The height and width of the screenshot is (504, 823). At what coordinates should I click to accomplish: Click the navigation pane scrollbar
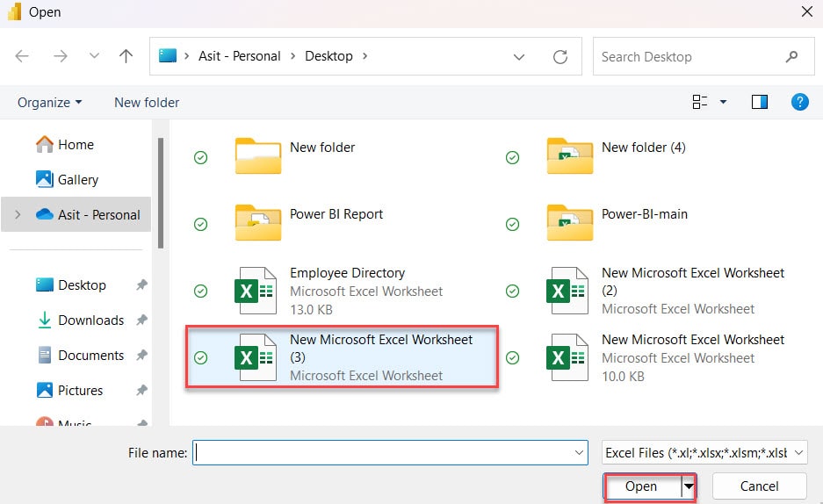pyautogui.click(x=161, y=193)
